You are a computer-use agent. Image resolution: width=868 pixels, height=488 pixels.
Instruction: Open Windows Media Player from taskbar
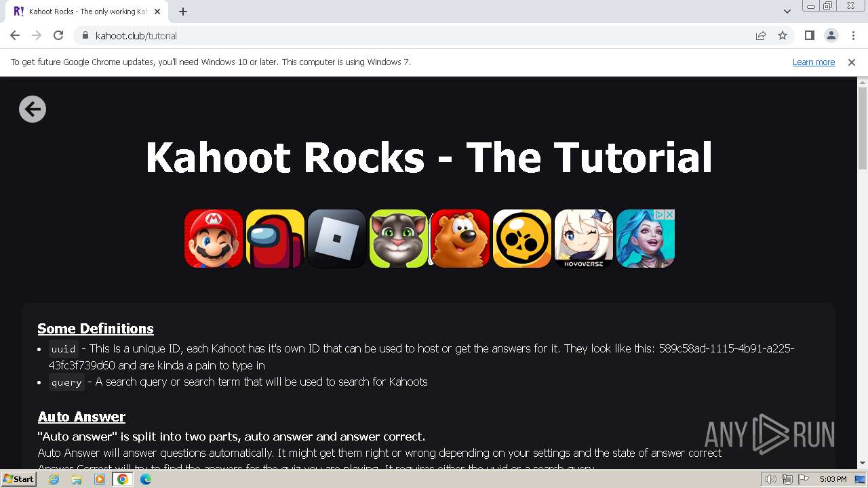click(100, 479)
